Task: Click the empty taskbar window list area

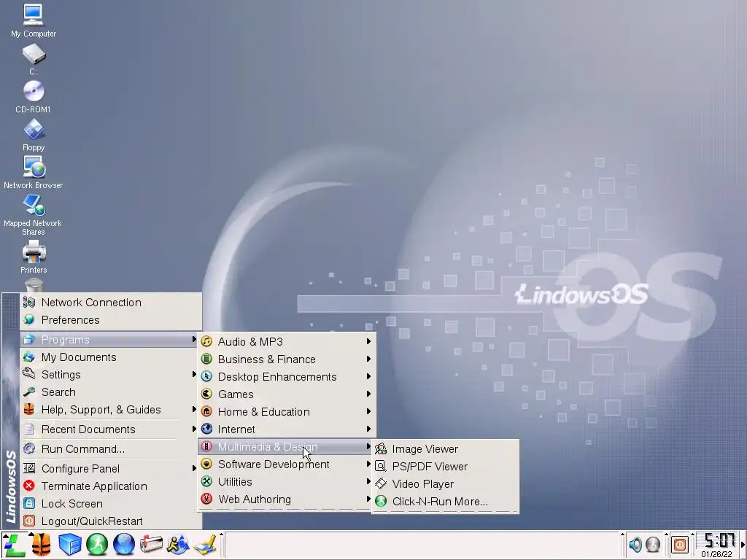Action: pyautogui.click(x=422, y=545)
